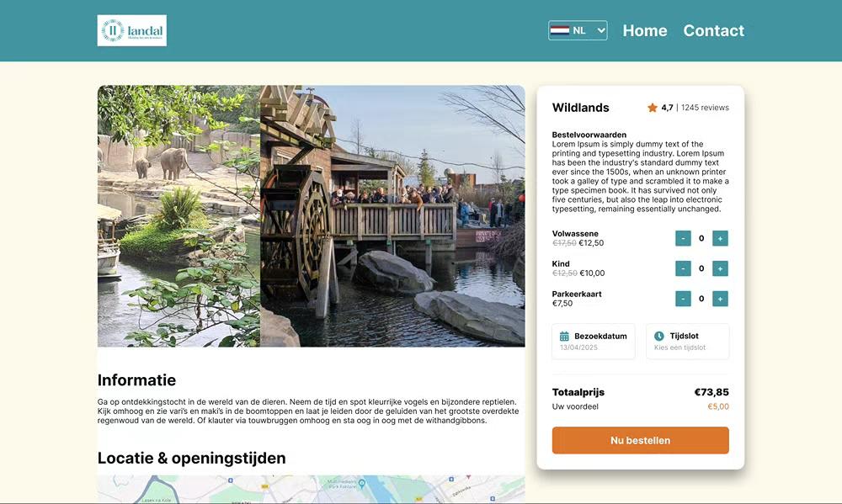Decrease Parkeerkaart quantity with minus
The width and height of the screenshot is (842, 504).
pyautogui.click(x=683, y=299)
